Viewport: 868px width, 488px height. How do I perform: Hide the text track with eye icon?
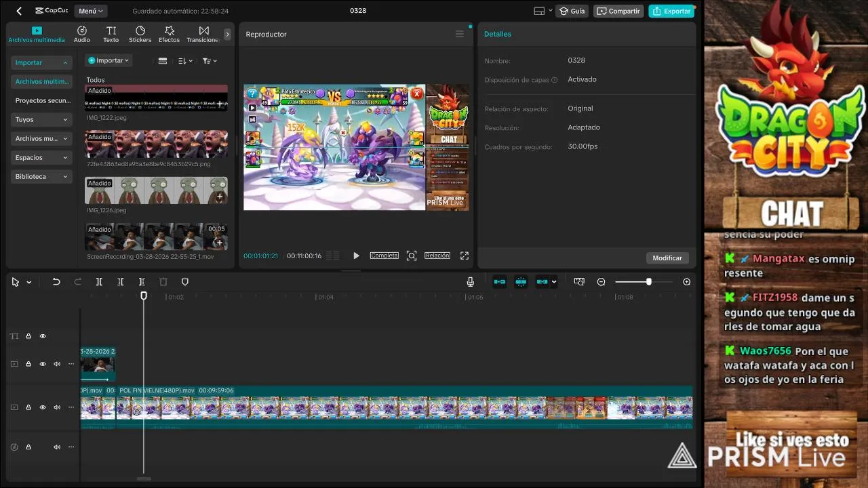point(43,336)
